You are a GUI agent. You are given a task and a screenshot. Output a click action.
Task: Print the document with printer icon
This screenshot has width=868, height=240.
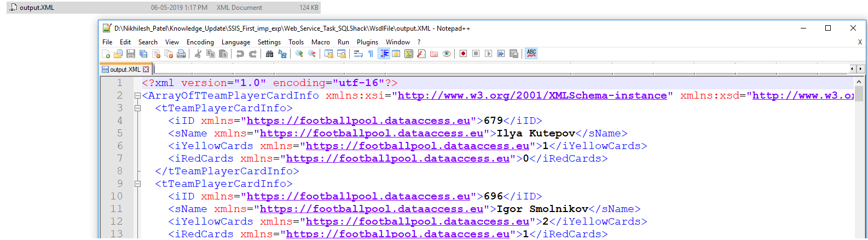coord(181,54)
